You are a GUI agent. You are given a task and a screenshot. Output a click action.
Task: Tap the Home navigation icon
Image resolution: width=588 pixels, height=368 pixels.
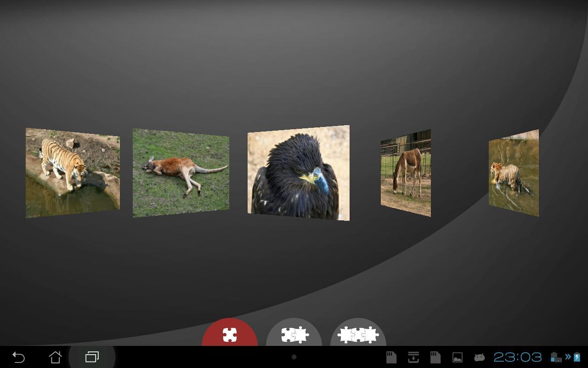pyautogui.click(x=56, y=356)
